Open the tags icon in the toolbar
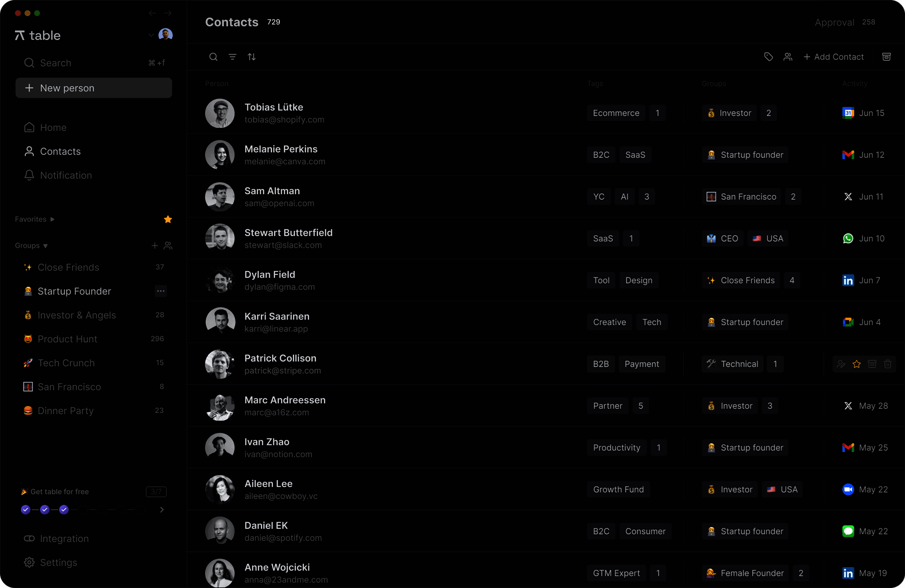Screen dimensions: 905x588 (769, 57)
